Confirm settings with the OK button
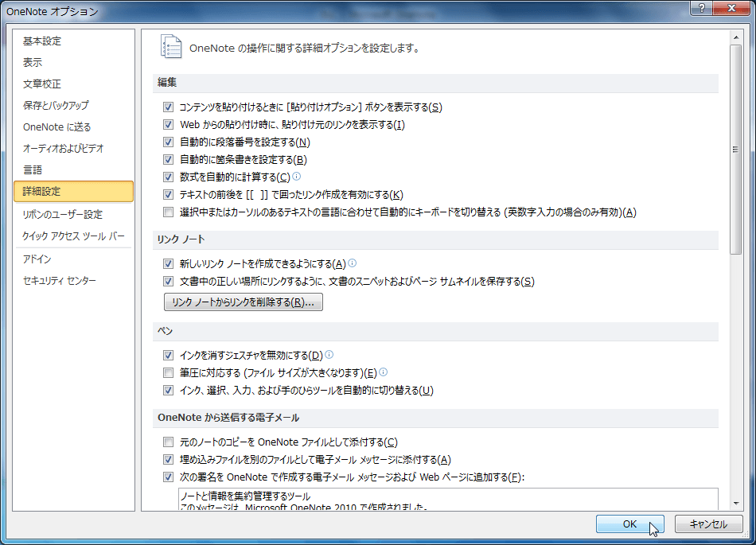 pyautogui.click(x=629, y=524)
